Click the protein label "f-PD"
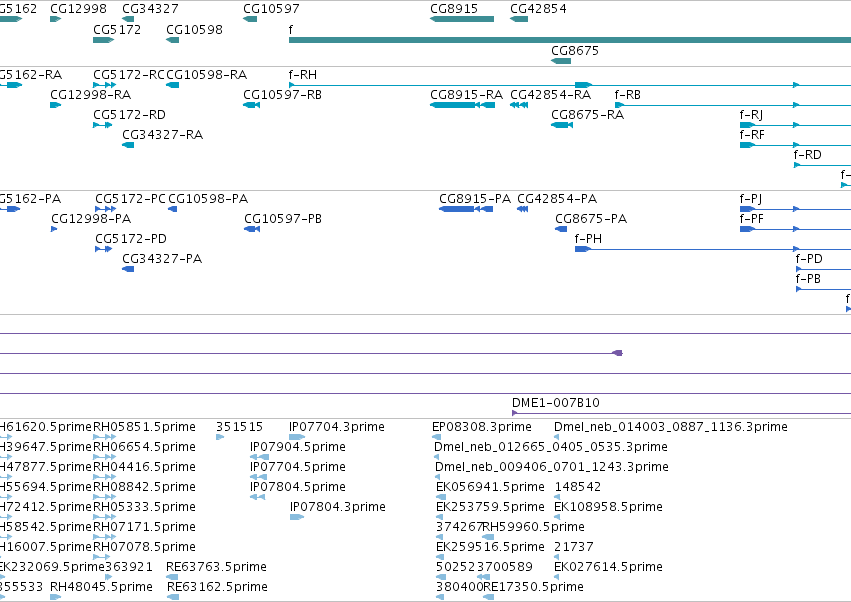 pyautogui.click(x=809, y=259)
